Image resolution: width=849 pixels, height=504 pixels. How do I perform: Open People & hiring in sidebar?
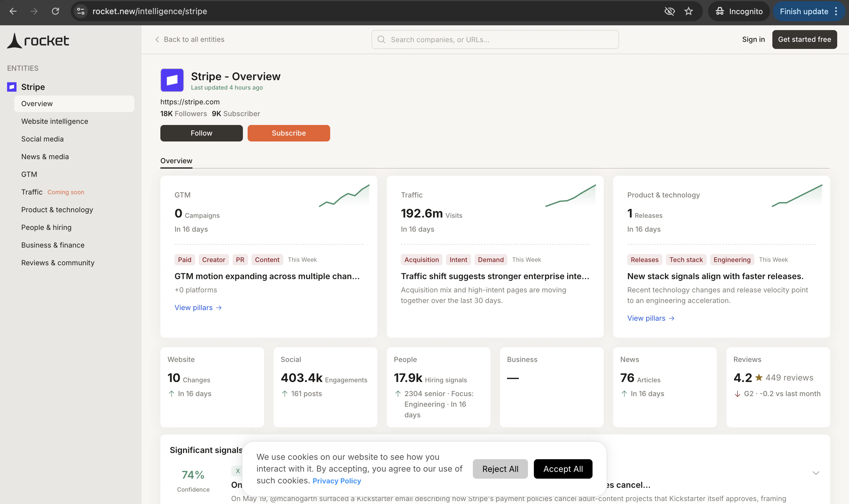[46, 227]
